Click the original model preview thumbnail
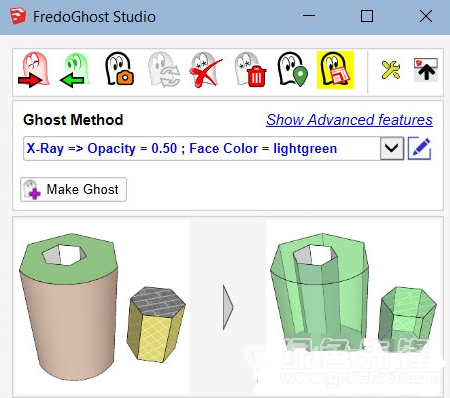This screenshot has width=450, height=398. [102, 307]
